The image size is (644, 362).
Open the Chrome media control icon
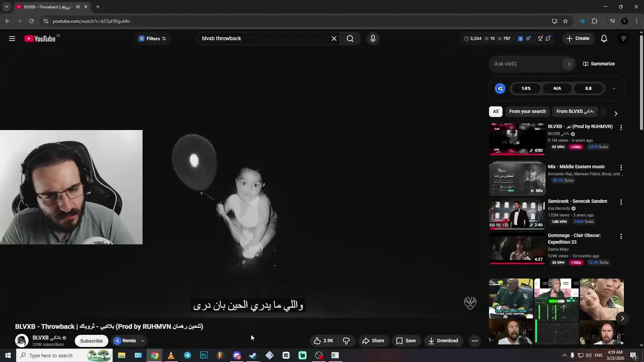(612, 21)
